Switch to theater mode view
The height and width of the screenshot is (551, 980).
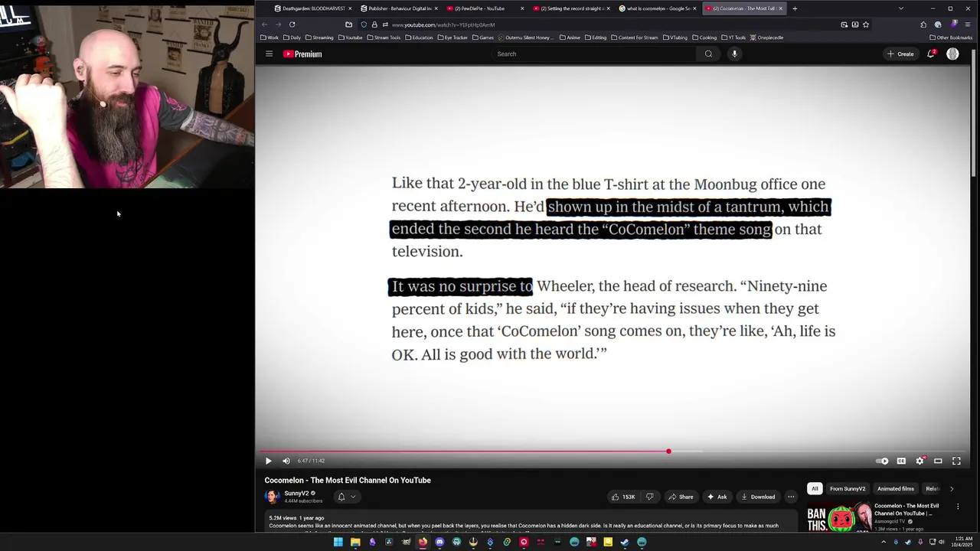click(x=938, y=461)
